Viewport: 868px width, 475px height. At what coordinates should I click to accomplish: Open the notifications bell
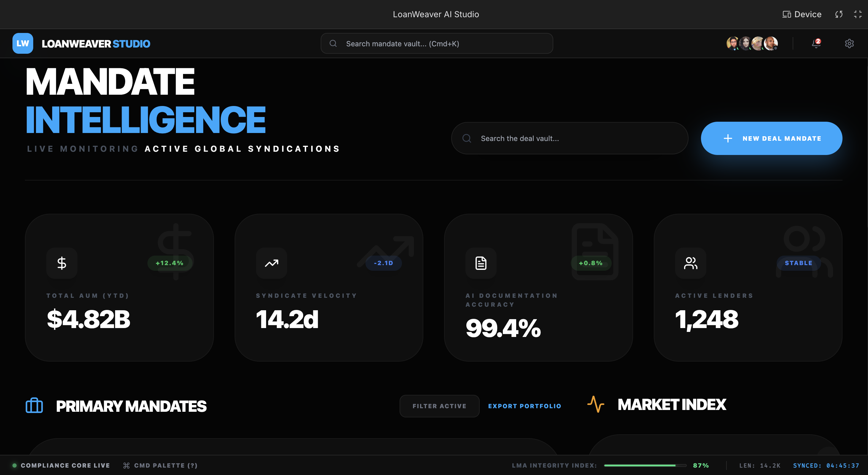[x=816, y=43]
